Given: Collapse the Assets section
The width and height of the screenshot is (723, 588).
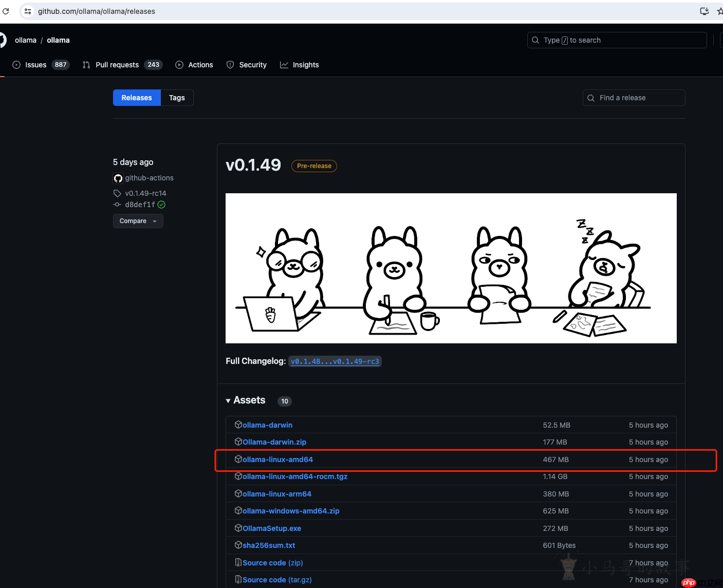Looking at the screenshot, I should (x=228, y=400).
